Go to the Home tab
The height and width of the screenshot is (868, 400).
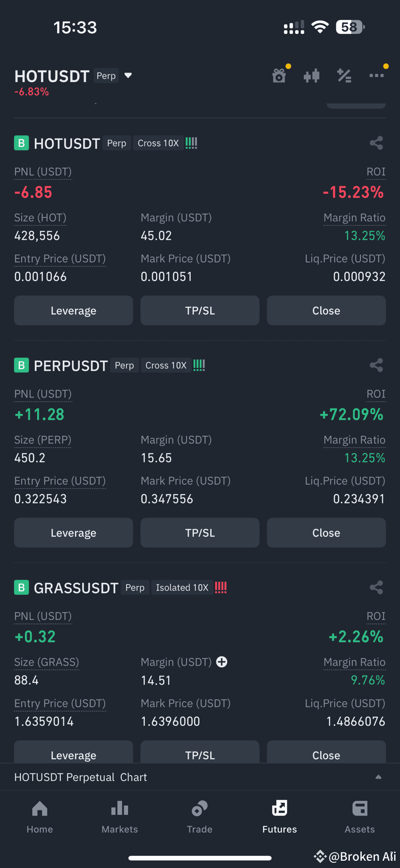(40, 817)
